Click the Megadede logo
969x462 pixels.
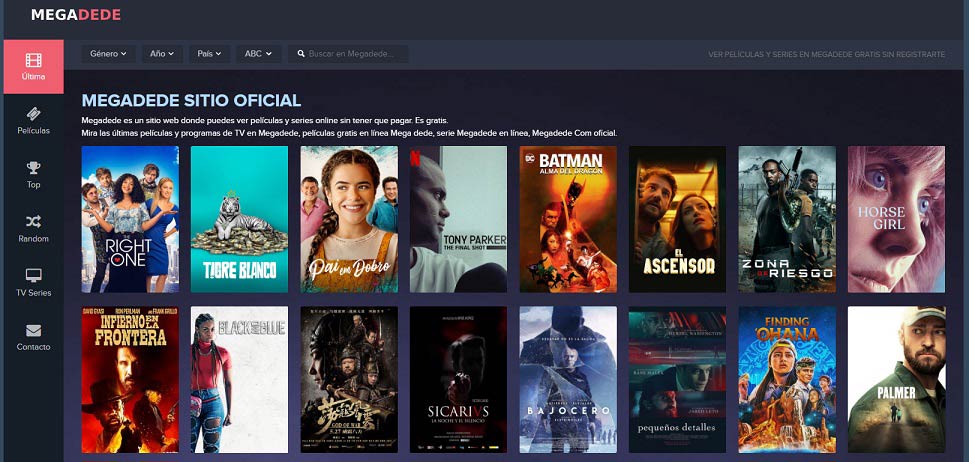pyautogui.click(x=76, y=15)
